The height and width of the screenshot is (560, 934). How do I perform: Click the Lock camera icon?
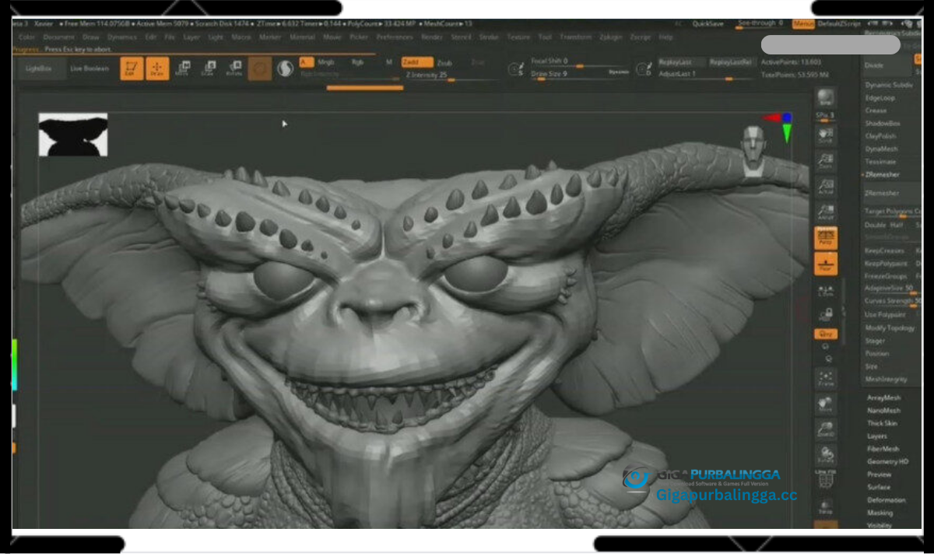pos(826,314)
